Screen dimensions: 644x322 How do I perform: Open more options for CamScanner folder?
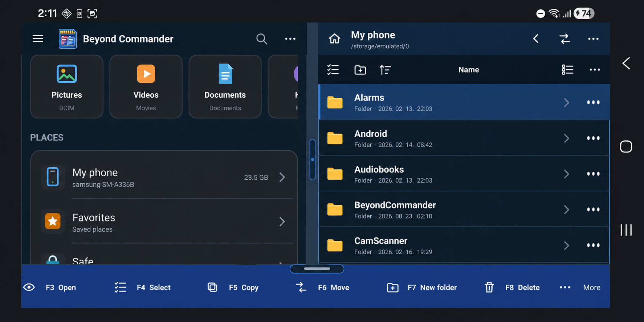[593, 245]
